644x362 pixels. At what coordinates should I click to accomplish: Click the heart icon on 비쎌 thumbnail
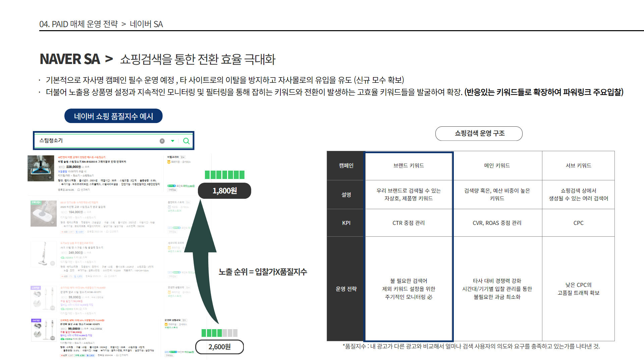[x=50, y=177]
